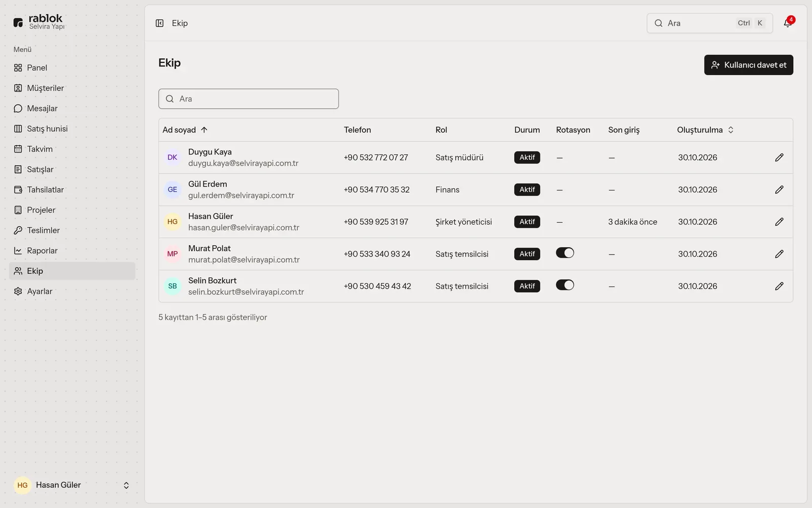Open notifications bell with red badge
Viewport: 812px width, 508px height.
coord(788,23)
